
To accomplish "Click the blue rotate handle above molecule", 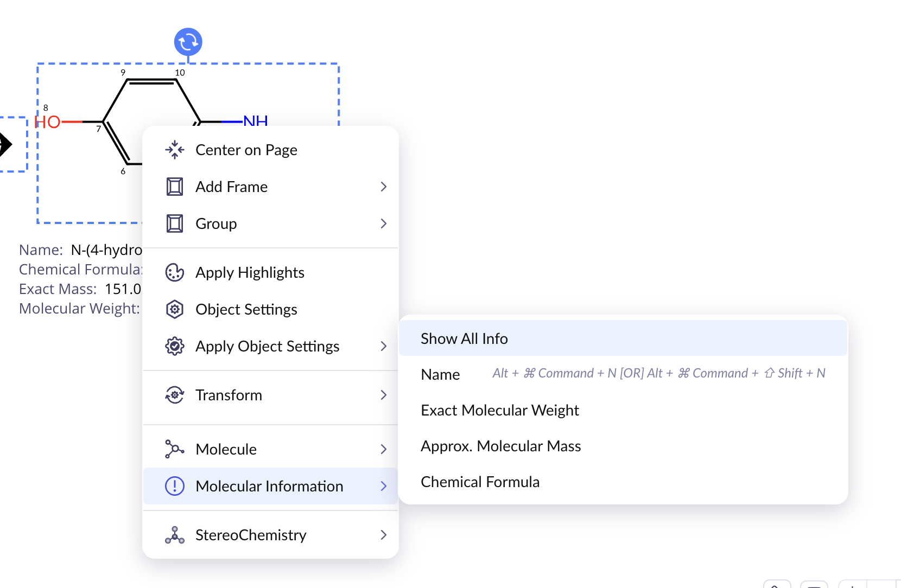I will point(188,42).
